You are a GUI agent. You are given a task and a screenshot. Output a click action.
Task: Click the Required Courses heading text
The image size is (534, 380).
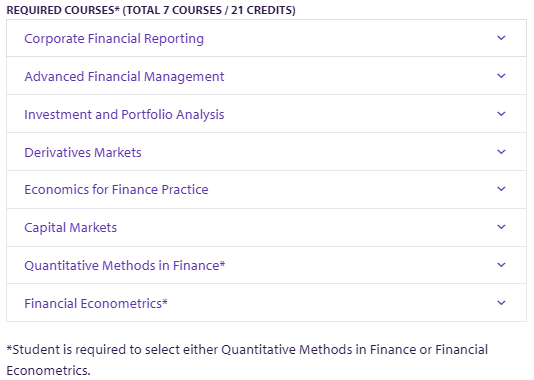[151, 10]
